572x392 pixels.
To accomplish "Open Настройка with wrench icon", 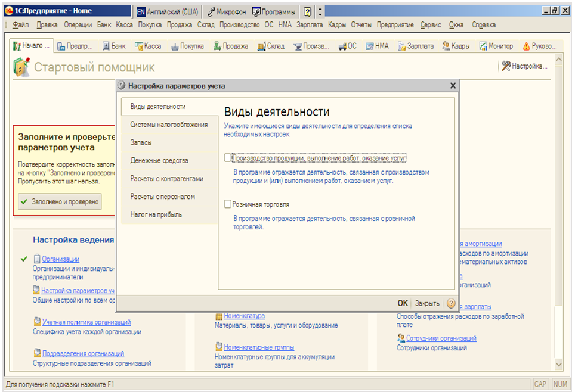I will (524, 66).
